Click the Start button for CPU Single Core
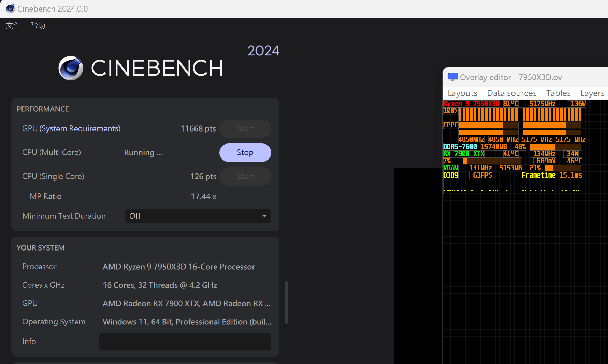Image resolution: width=608 pixels, height=364 pixels. tap(245, 176)
